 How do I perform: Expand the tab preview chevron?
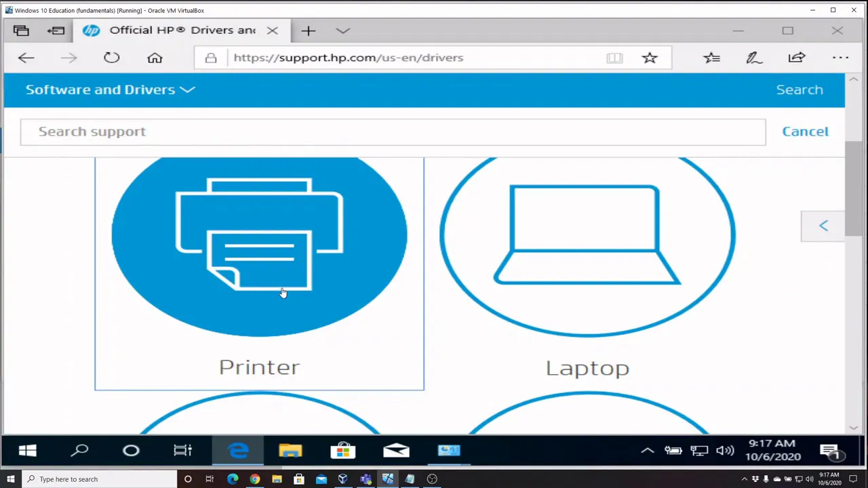342,30
